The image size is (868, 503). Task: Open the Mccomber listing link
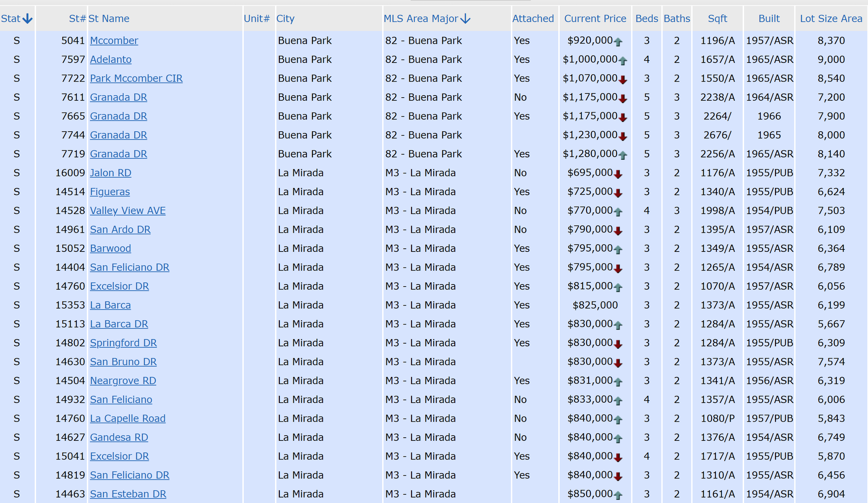pos(114,41)
